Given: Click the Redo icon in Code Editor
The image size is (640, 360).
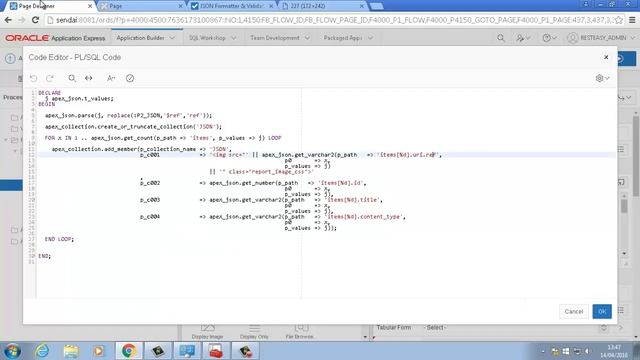Looking at the screenshot, I should click(50, 78).
